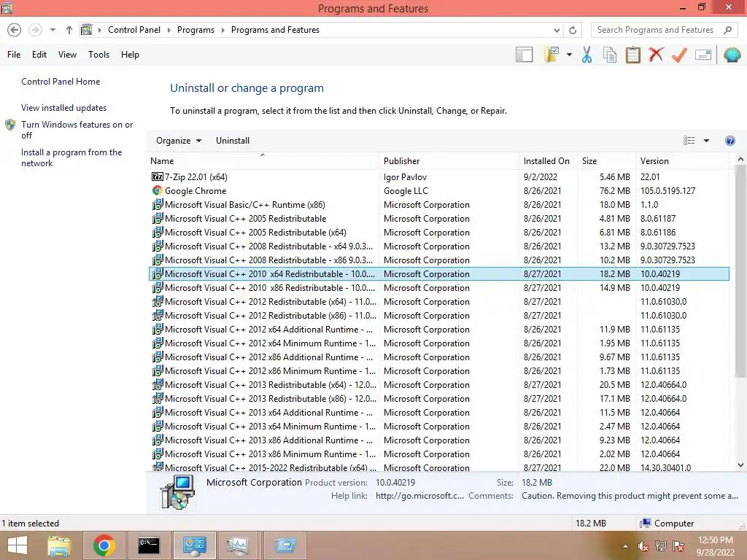Open the view options dropdown arrow
The image size is (747, 560).
pos(706,141)
